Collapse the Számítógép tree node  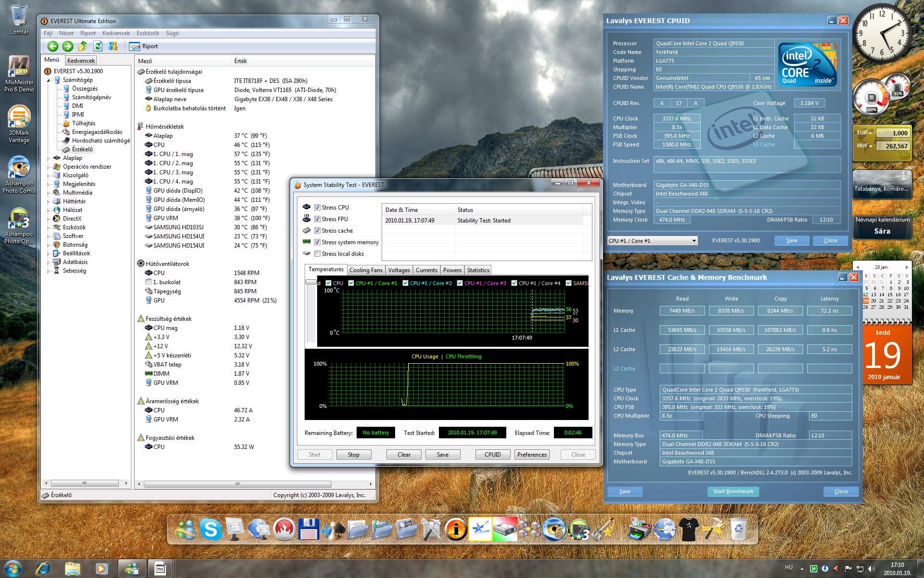(x=48, y=80)
